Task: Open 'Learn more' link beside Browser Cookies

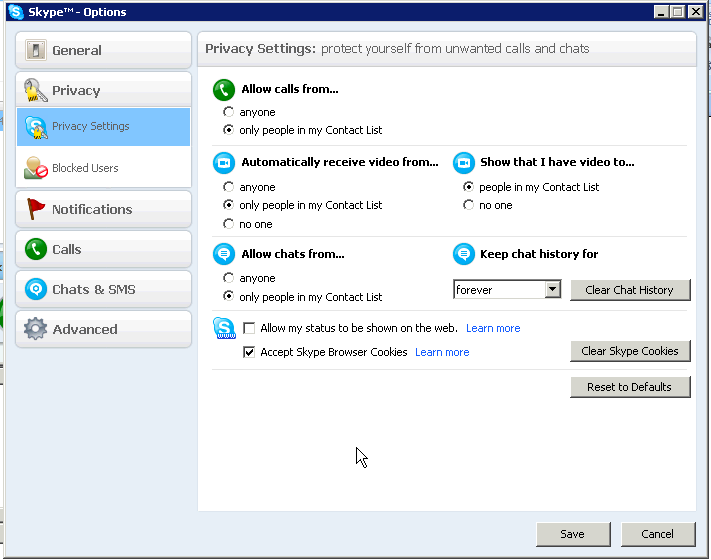Action: (x=442, y=352)
